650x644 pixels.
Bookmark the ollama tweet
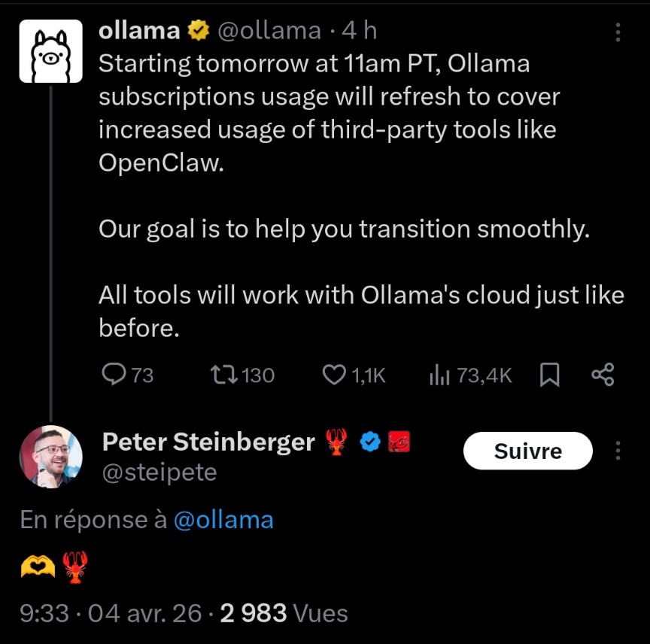click(x=550, y=375)
